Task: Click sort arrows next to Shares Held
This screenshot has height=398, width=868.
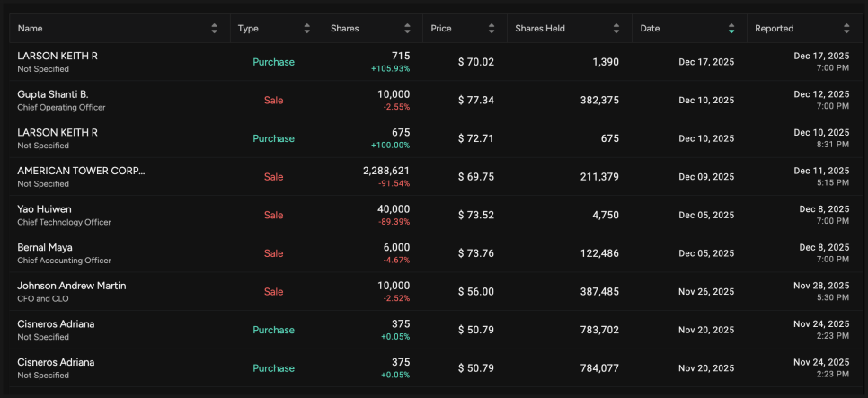Action: 616,29
